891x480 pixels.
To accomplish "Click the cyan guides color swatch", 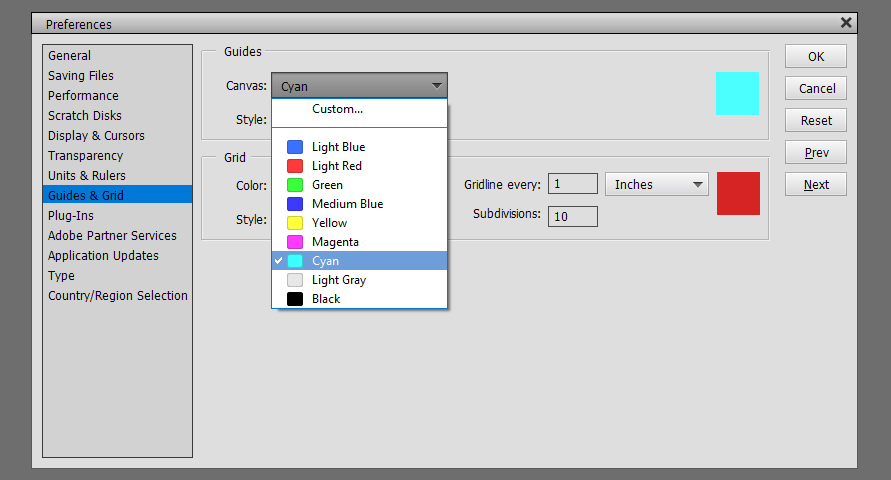I will click(x=737, y=94).
